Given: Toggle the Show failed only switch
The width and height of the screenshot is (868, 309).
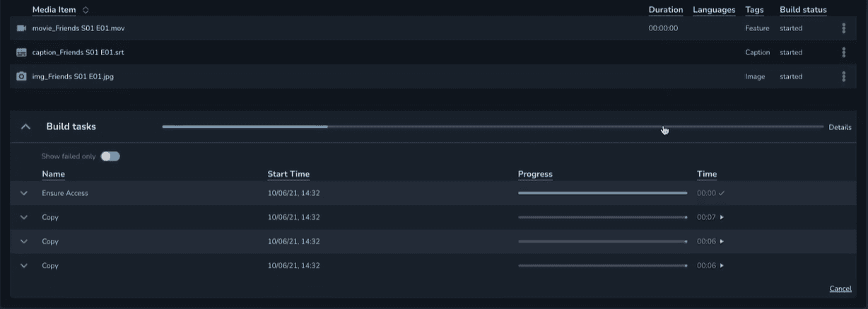Looking at the screenshot, I should coord(110,156).
